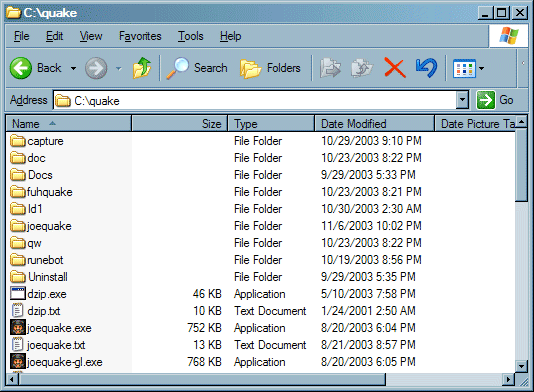
Task: Sort by the Size column header
Action: point(179,124)
